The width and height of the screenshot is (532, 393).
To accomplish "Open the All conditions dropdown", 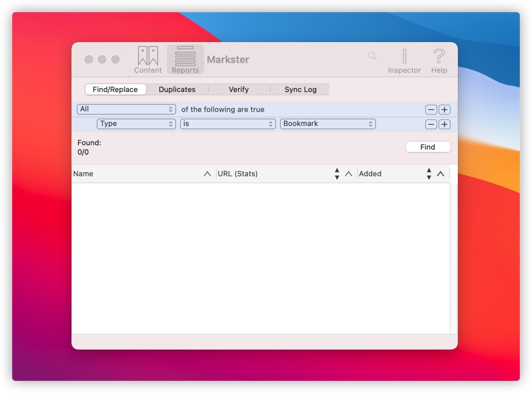I will [x=126, y=109].
